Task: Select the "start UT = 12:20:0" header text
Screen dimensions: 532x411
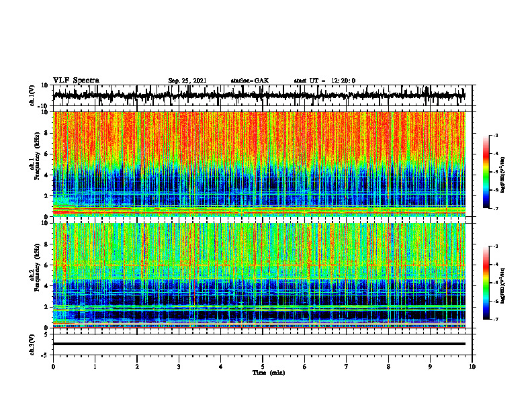Action: tap(324, 81)
